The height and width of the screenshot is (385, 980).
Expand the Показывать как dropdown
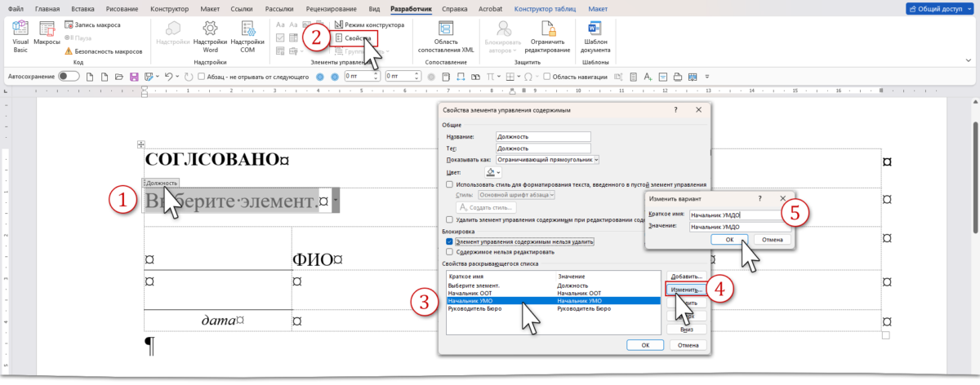pos(595,160)
